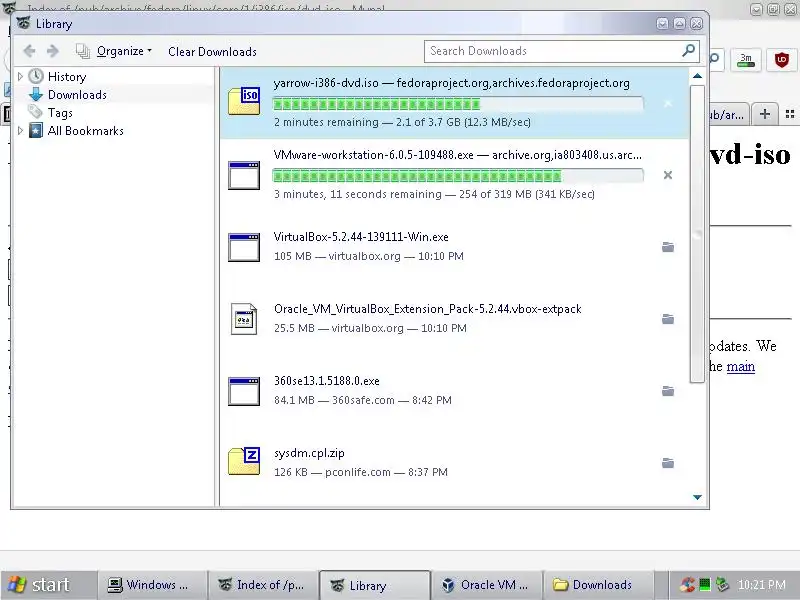Select Tags in the sidebar
The height and width of the screenshot is (600, 800).
pyautogui.click(x=60, y=113)
